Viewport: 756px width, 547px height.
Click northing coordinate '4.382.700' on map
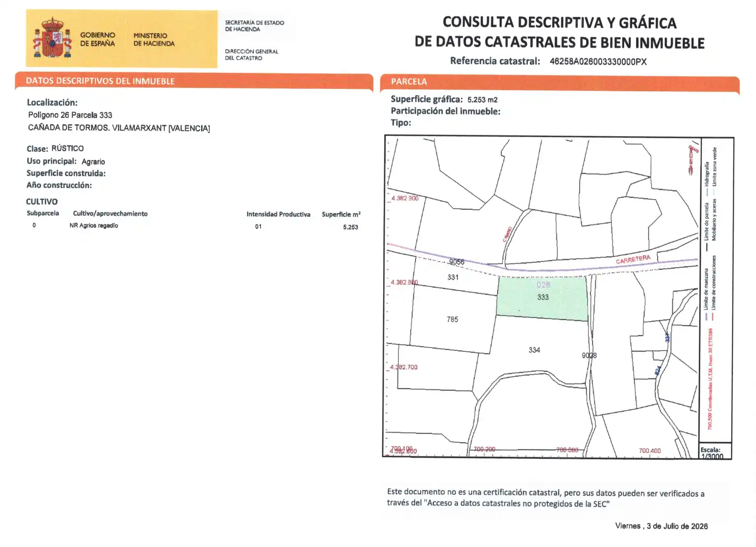404,367
